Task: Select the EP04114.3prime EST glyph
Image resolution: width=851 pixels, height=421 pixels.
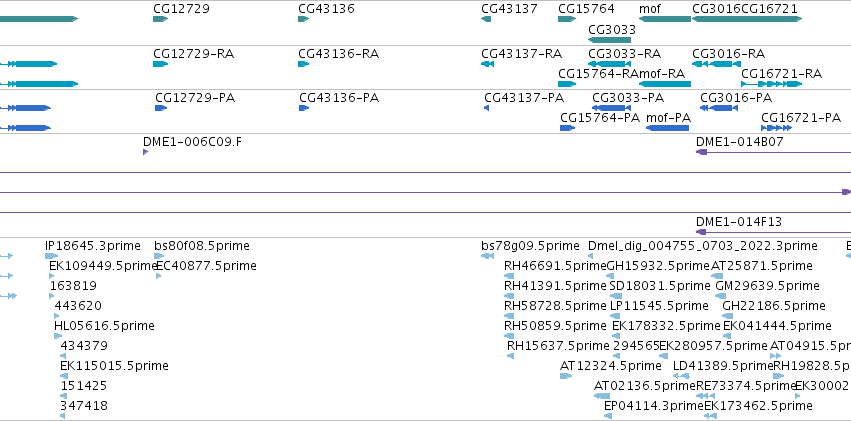Action: pyautogui.click(x=608, y=416)
